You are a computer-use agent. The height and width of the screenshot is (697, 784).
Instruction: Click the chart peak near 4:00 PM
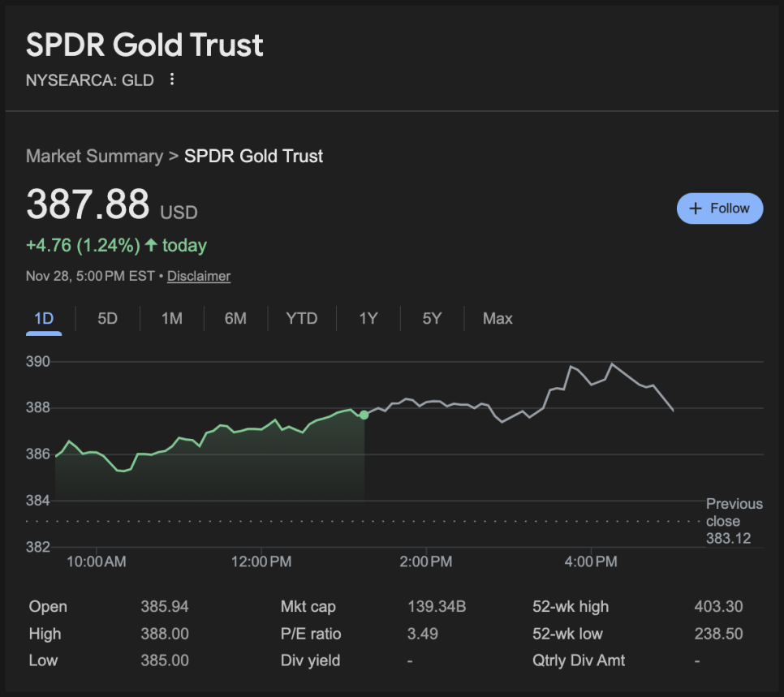point(611,364)
